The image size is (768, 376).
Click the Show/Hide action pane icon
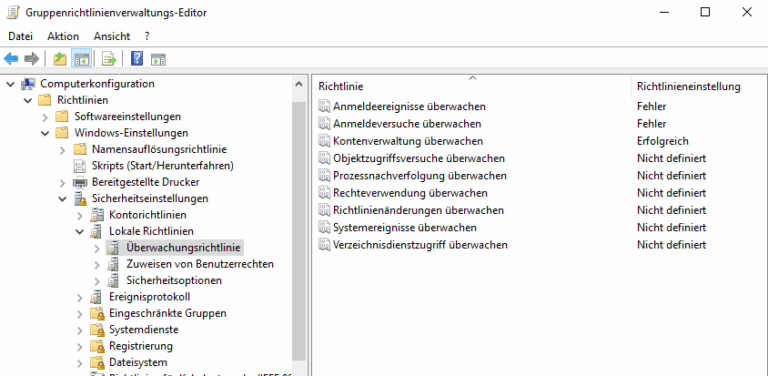pyautogui.click(x=158, y=59)
